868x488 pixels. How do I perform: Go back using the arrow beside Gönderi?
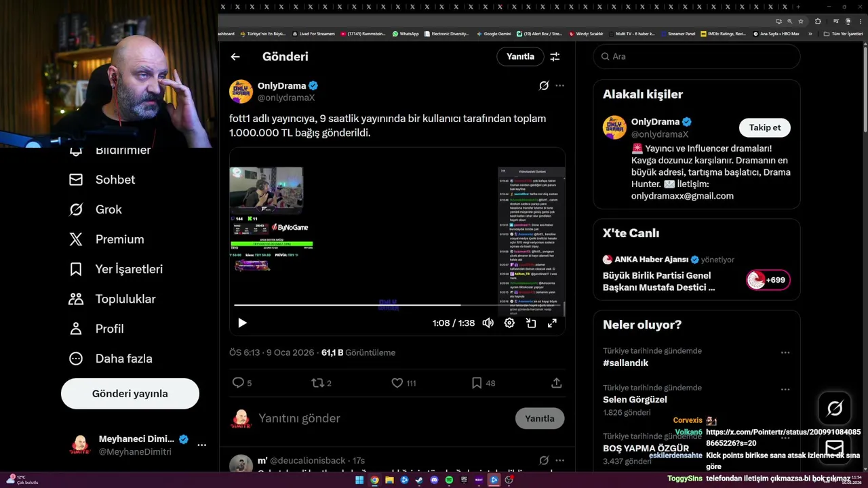pyautogui.click(x=235, y=57)
